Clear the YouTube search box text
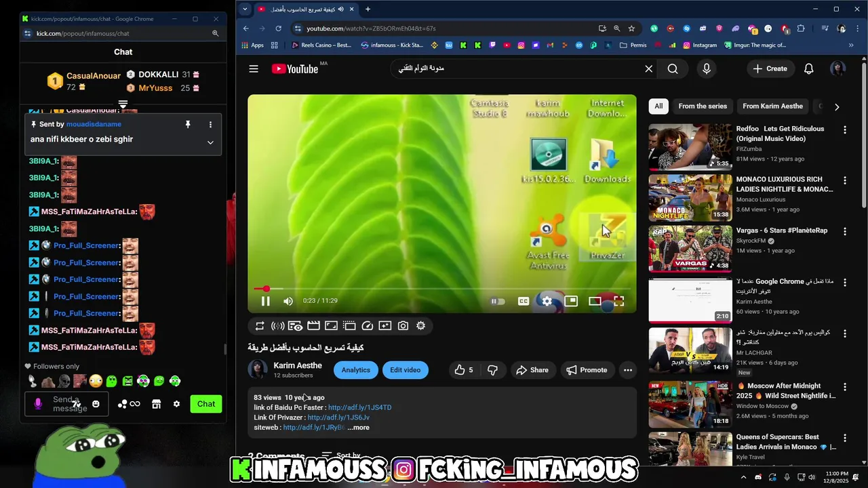The width and height of the screenshot is (868, 488). (649, 68)
